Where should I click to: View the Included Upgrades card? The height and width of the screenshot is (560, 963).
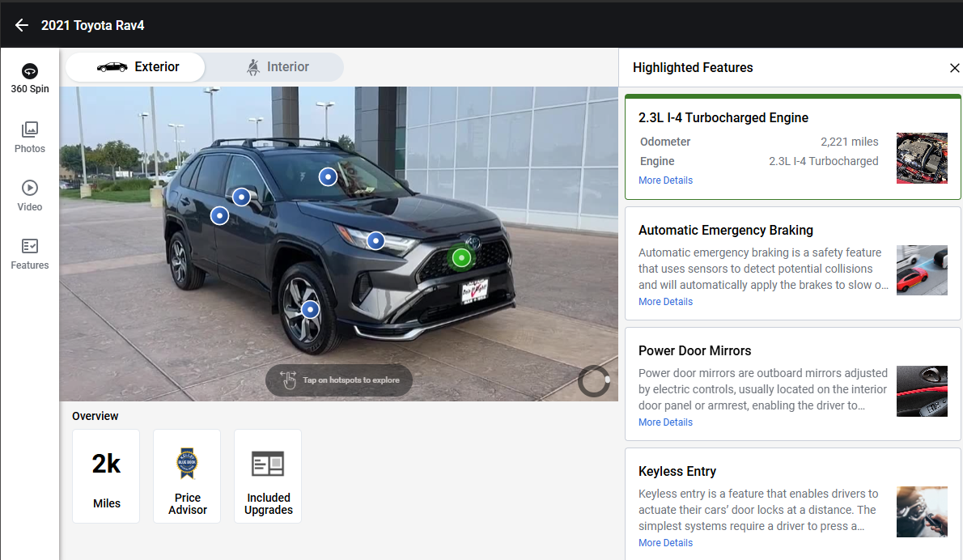coord(268,476)
